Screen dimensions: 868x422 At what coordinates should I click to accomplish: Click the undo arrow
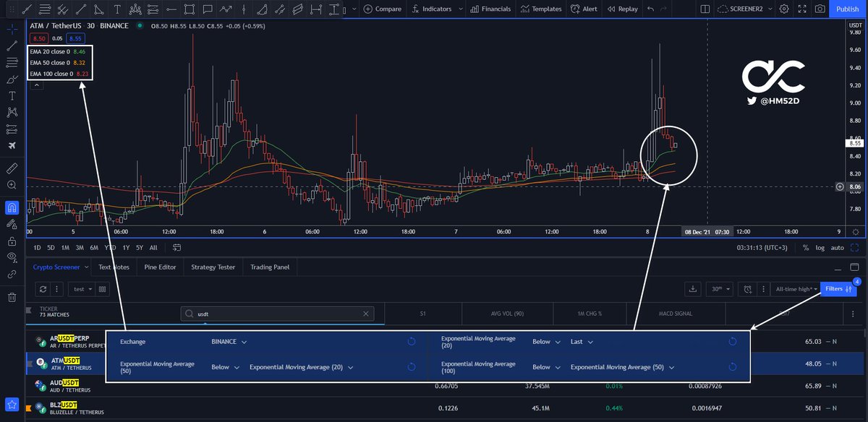(x=652, y=9)
